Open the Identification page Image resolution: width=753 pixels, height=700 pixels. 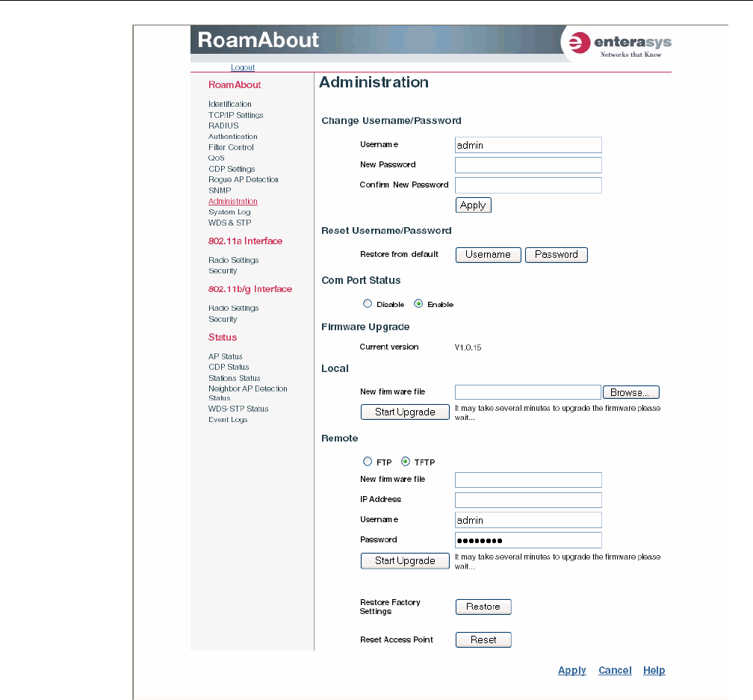(229, 104)
